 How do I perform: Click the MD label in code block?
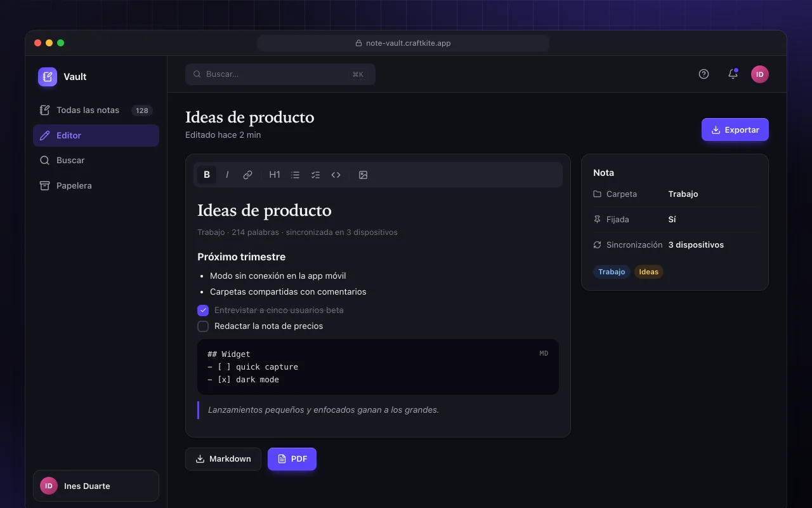[x=544, y=354]
